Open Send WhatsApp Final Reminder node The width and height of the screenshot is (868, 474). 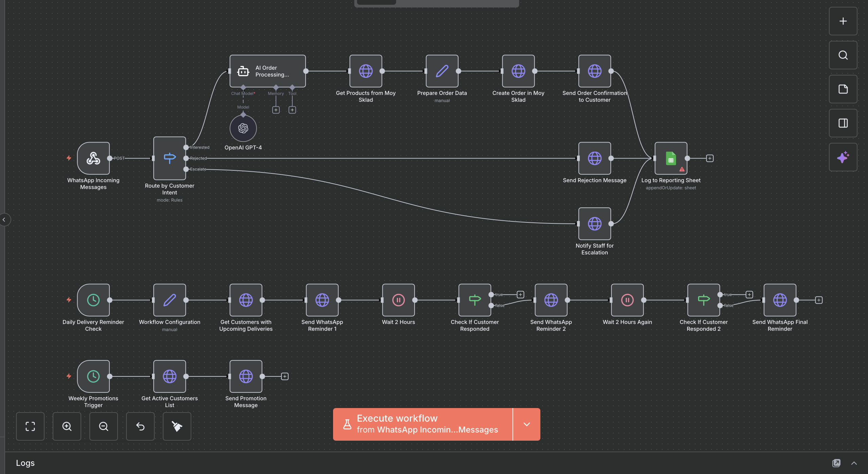point(780,300)
